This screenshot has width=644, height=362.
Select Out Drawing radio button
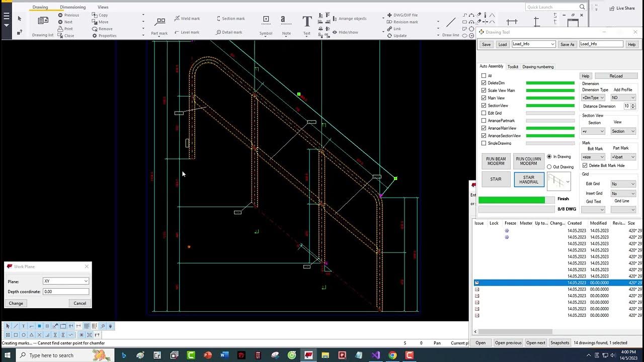click(549, 167)
